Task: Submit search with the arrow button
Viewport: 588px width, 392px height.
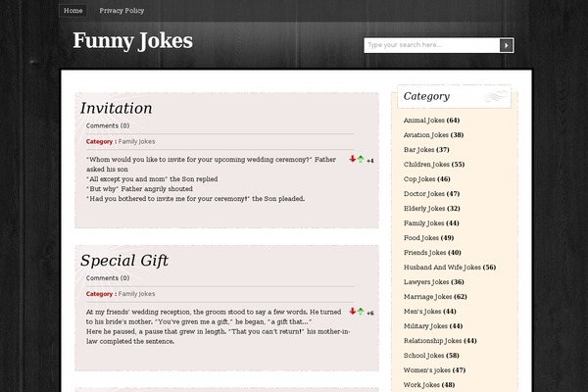Action: [507, 45]
